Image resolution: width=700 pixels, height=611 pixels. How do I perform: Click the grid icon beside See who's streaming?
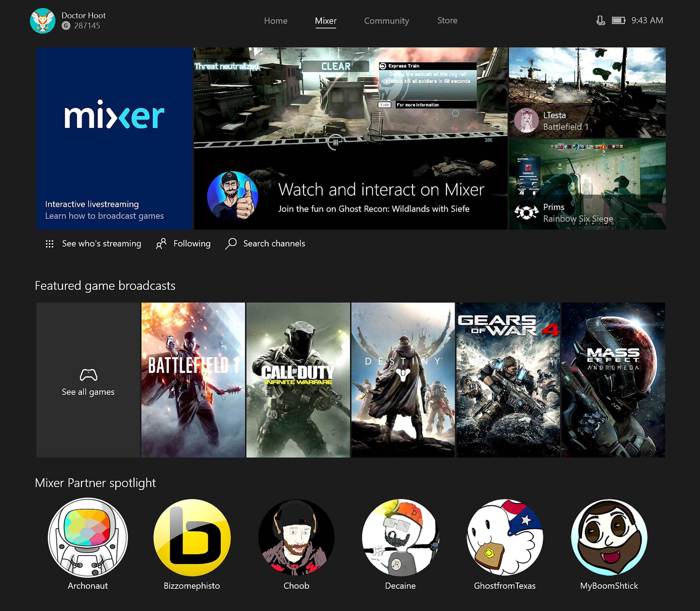[x=49, y=244]
